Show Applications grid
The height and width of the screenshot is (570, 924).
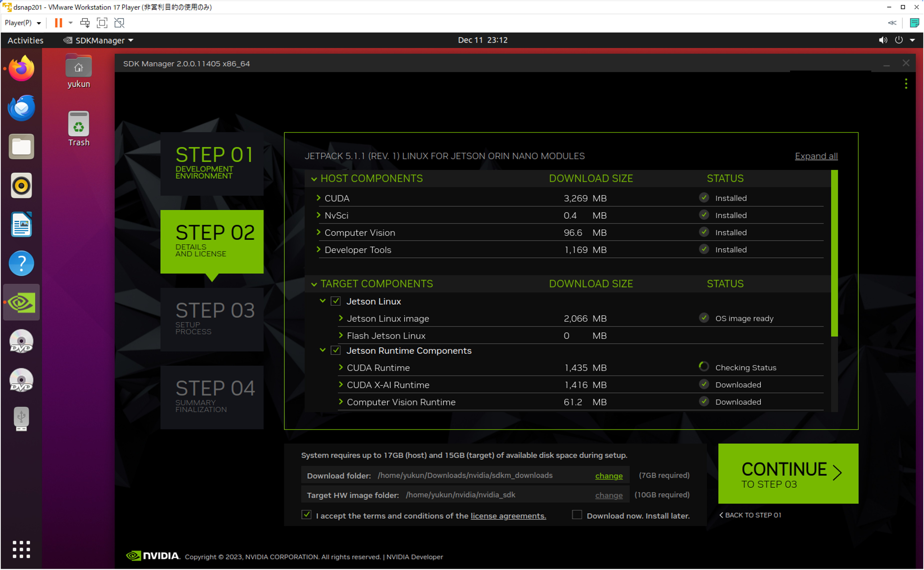[x=21, y=549]
